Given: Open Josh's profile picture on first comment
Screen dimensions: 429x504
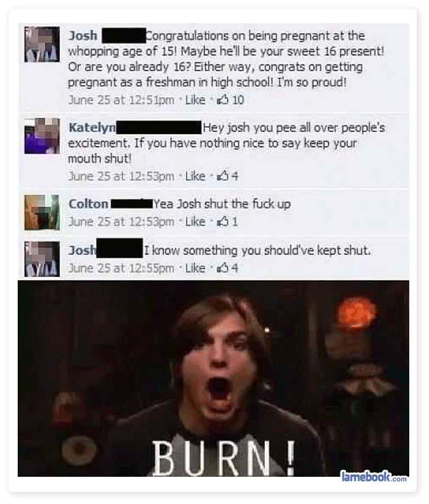Looking at the screenshot, I should point(42,44).
